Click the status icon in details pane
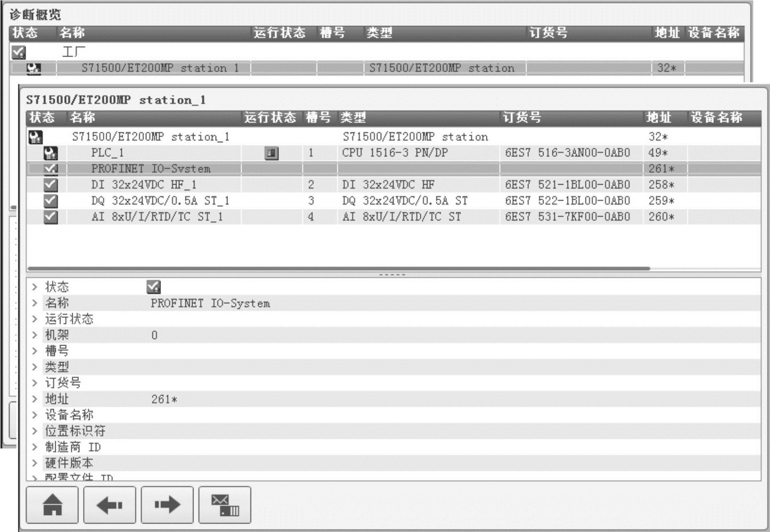The height and width of the screenshot is (532, 770). coord(153,287)
